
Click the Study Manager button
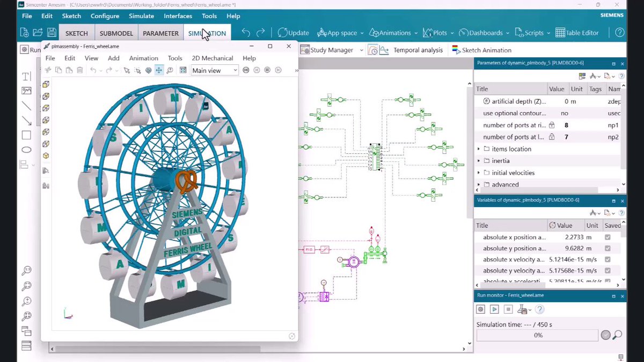point(326,50)
